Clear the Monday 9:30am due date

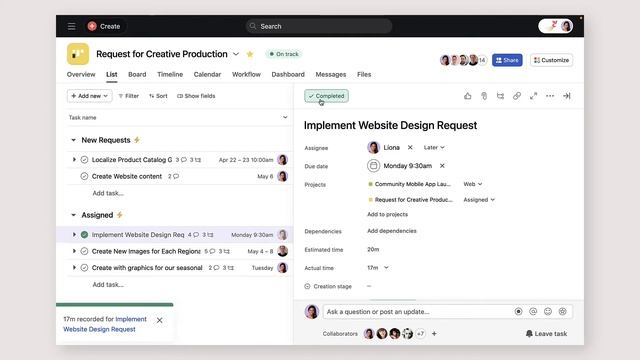pyautogui.click(x=442, y=166)
